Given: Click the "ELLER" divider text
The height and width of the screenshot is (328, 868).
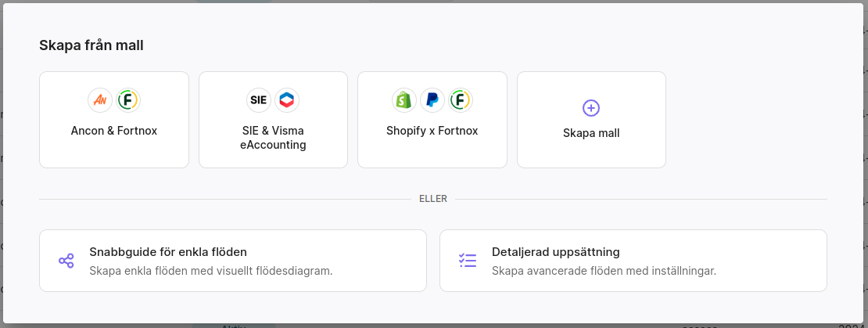Looking at the screenshot, I should pos(433,199).
